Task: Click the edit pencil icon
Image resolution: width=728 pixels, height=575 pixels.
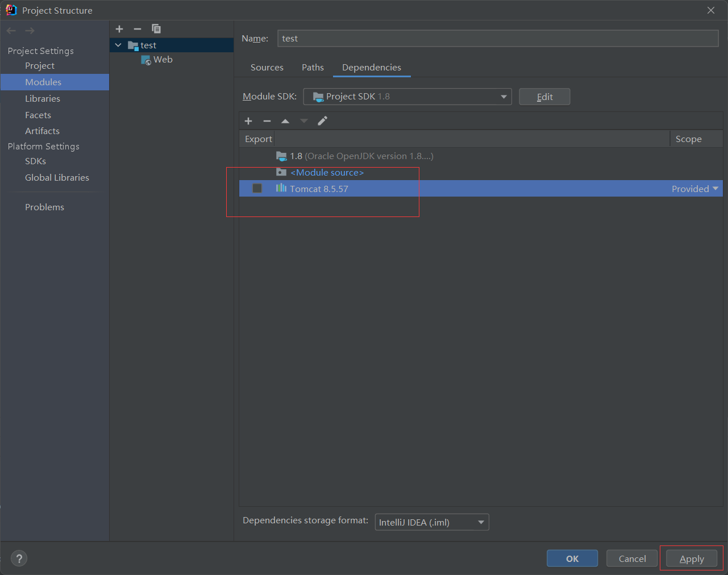Action: pos(322,121)
